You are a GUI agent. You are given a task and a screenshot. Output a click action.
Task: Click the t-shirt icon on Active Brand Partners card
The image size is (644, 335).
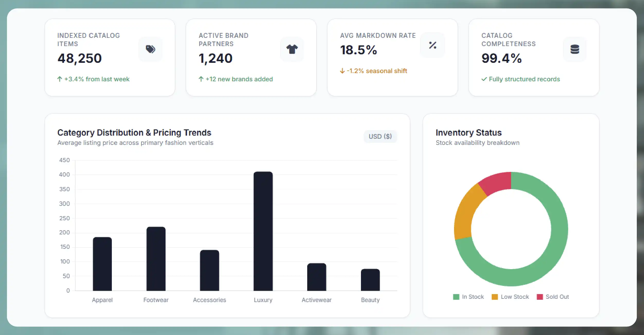(x=292, y=49)
